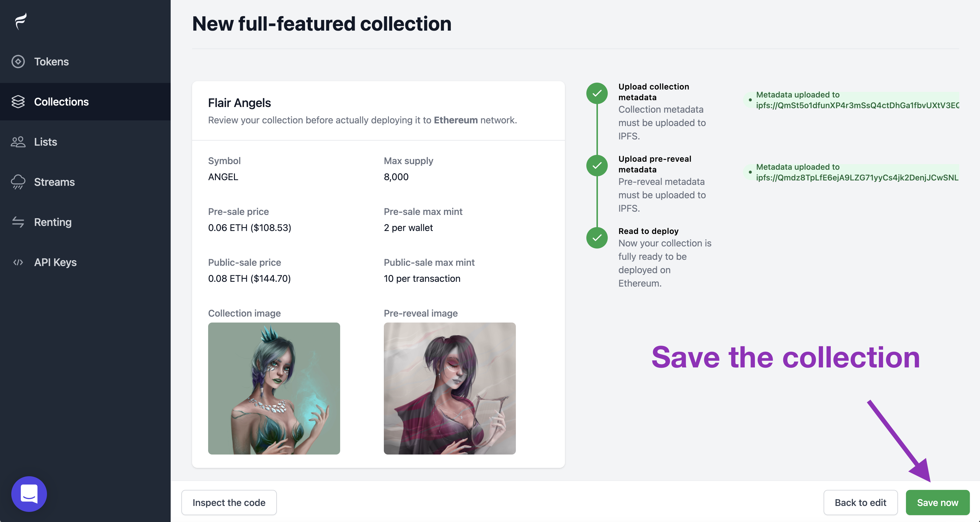The width and height of the screenshot is (980, 522).
Task: Open the chat support bubble
Action: coord(29,494)
